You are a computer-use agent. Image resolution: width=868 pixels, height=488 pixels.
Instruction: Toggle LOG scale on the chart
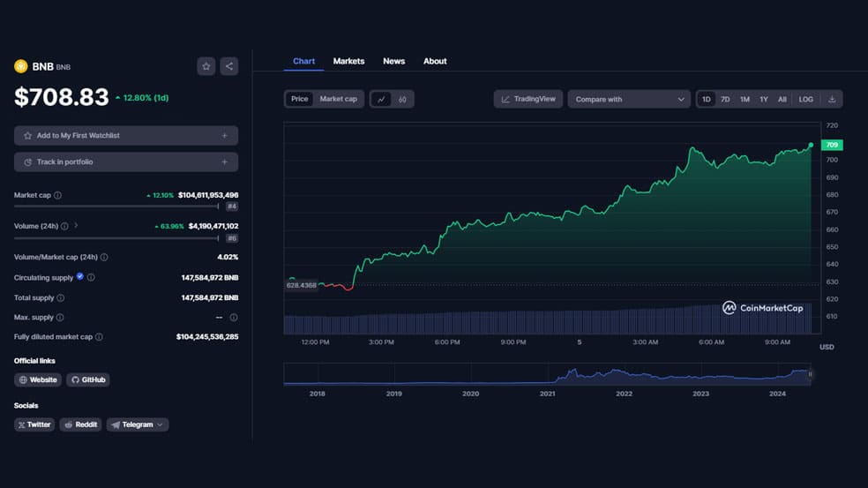click(806, 99)
